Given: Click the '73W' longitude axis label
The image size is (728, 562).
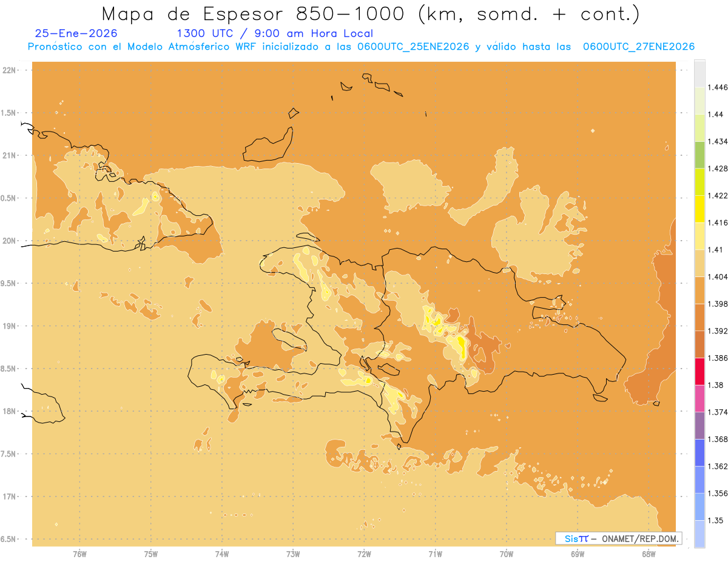Looking at the screenshot, I should pyautogui.click(x=293, y=554).
